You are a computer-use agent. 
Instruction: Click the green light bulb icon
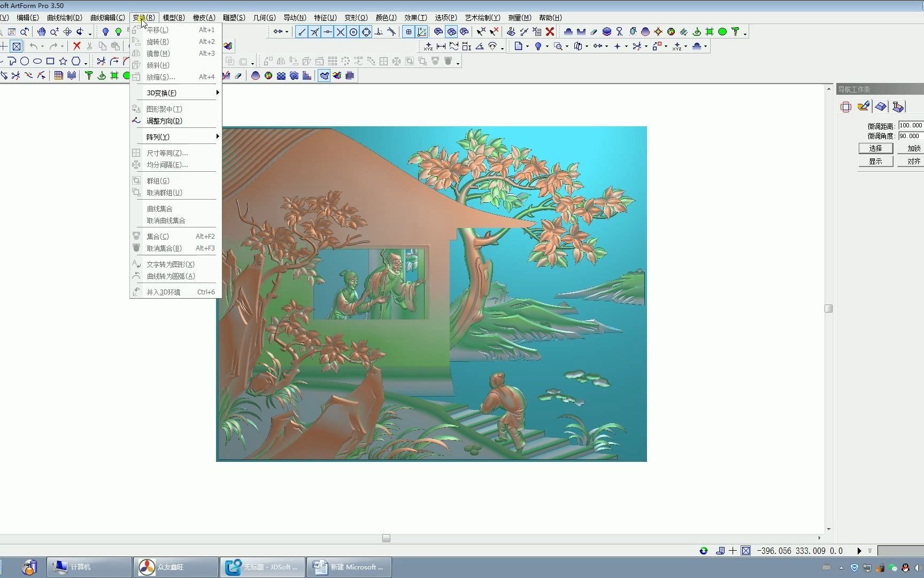click(118, 32)
